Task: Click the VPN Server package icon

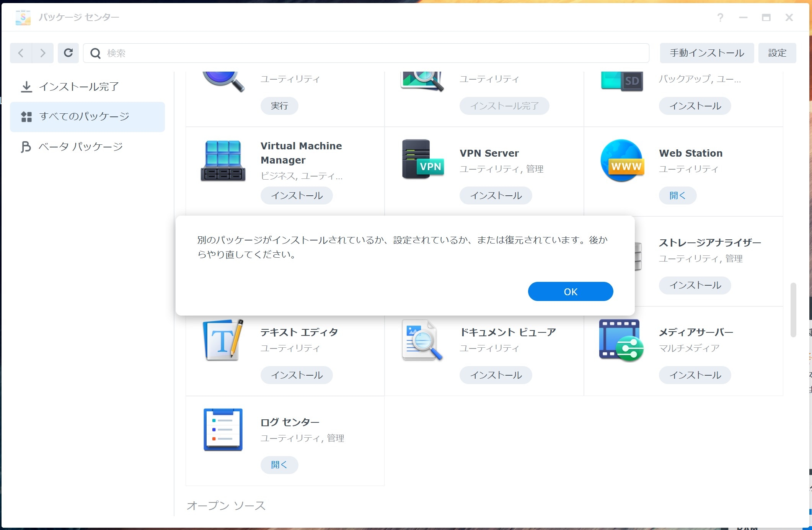Action: (422, 159)
